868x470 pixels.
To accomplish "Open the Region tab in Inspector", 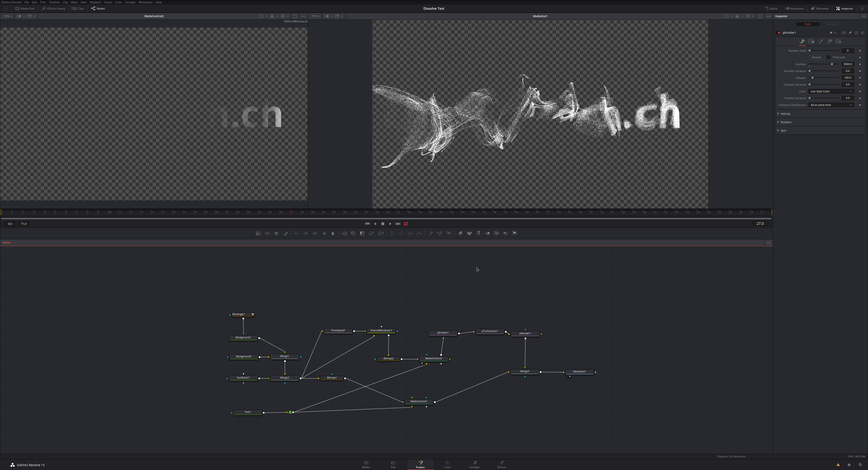I will [x=830, y=41].
